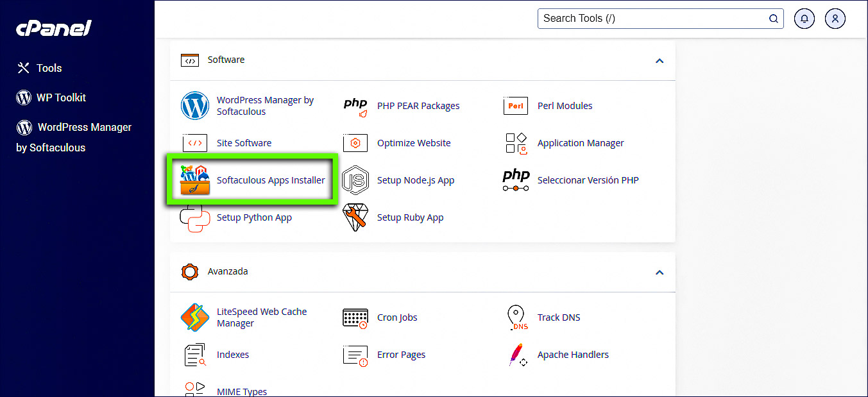Viewport: 868px width, 397px height.
Task: Open Setup Node.js App
Action: coord(415,180)
